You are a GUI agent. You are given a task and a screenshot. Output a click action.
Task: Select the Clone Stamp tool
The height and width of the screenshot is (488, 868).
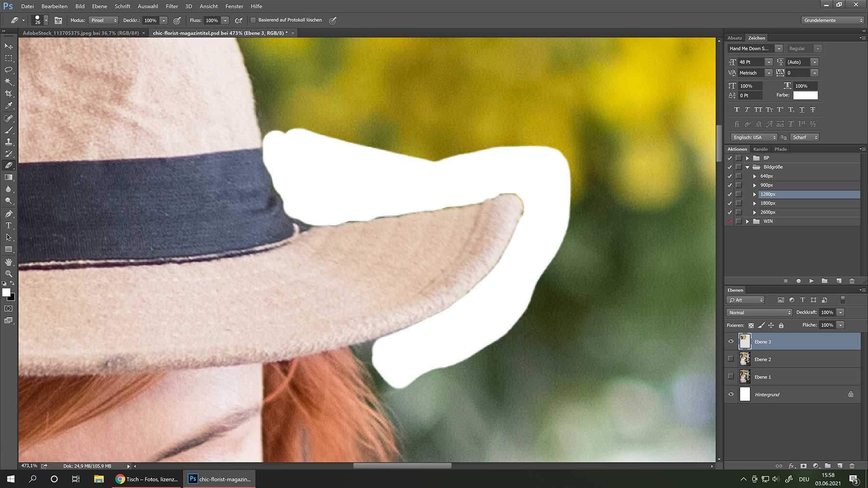click(x=9, y=142)
